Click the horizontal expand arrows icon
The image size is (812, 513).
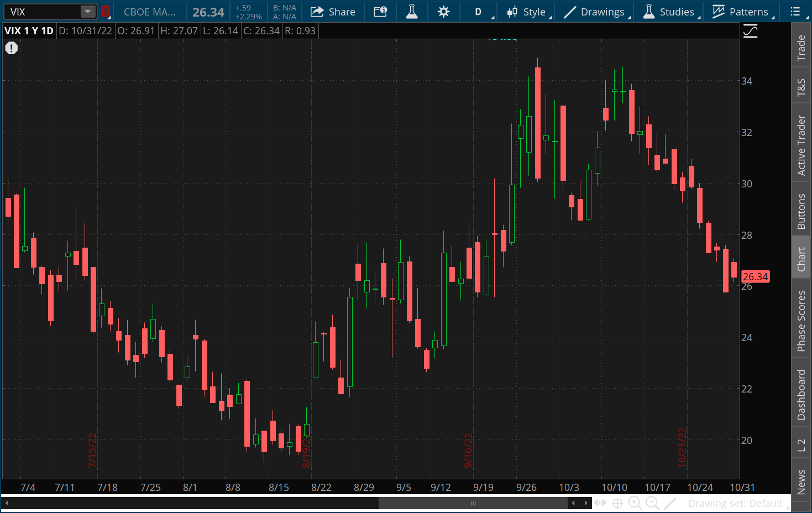pos(600,503)
